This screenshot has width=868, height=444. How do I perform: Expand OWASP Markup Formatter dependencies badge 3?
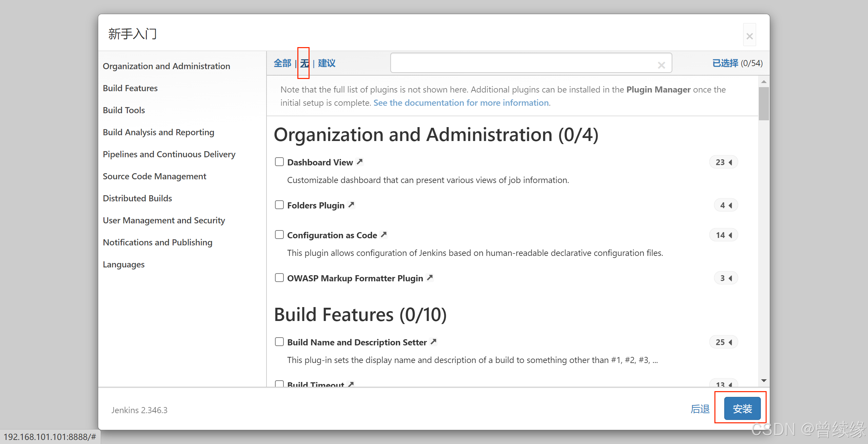tap(726, 278)
